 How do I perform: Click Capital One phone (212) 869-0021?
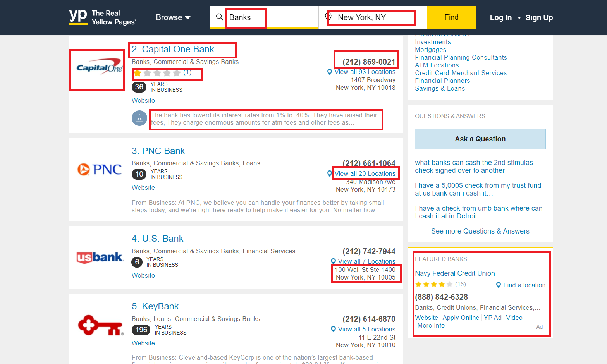tap(369, 62)
